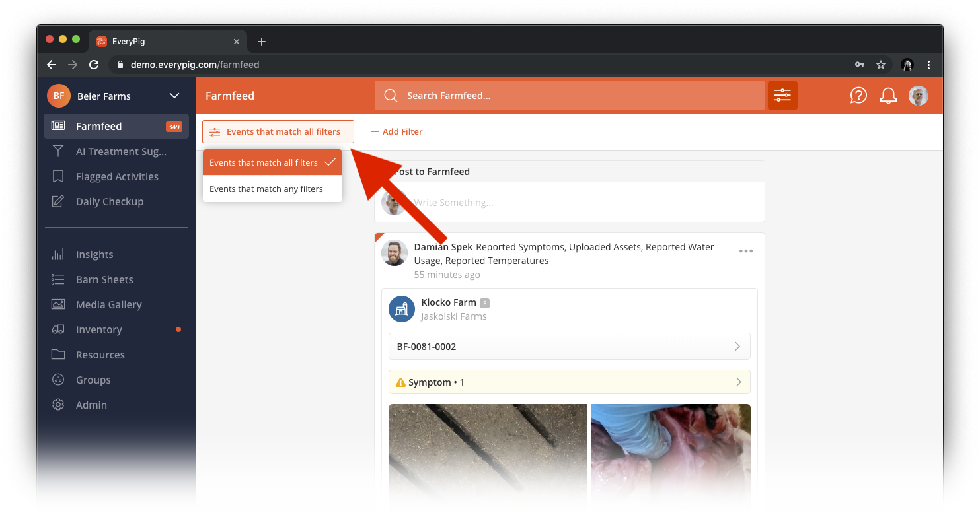Viewport: 980px width, 511px height.
Task: Click the Media Gallery image icon
Action: pyautogui.click(x=58, y=304)
